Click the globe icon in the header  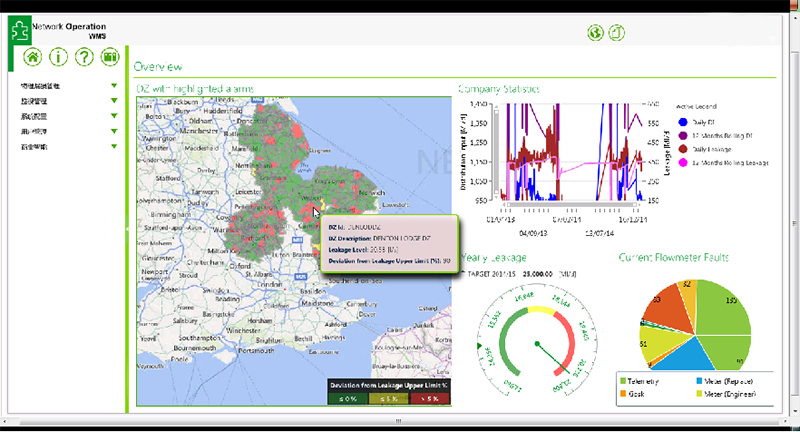[x=596, y=33]
